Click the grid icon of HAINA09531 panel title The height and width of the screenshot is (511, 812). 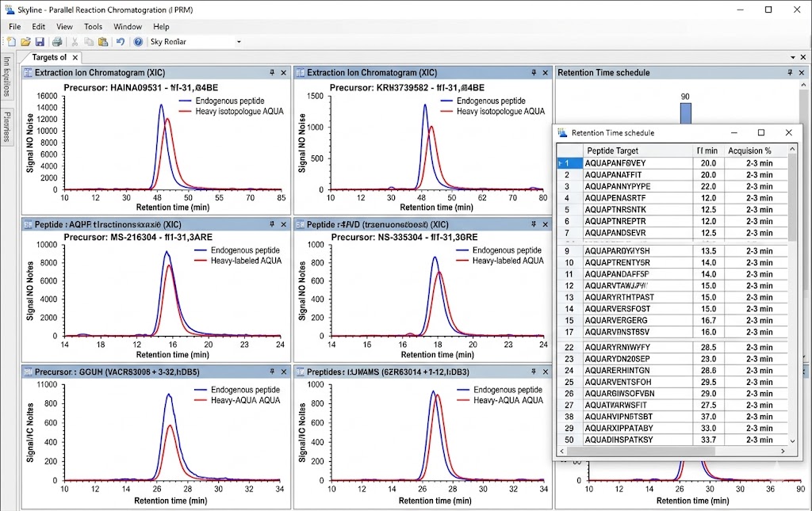coord(28,73)
